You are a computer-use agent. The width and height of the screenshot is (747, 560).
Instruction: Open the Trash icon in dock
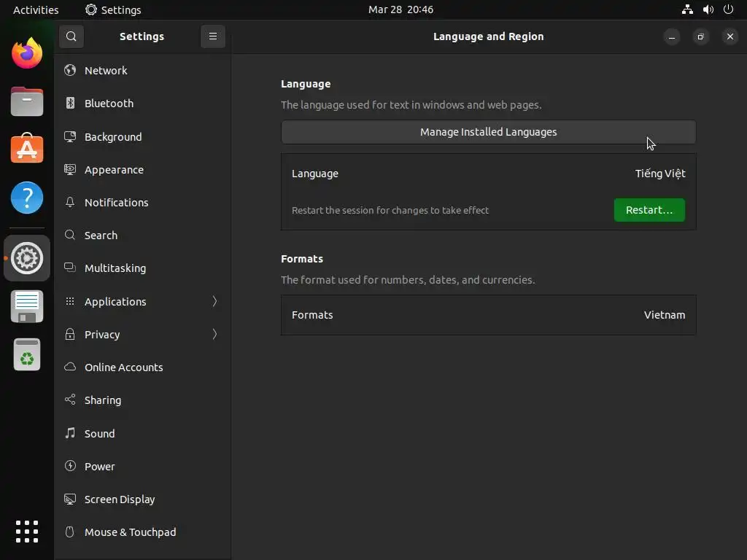(27, 355)
